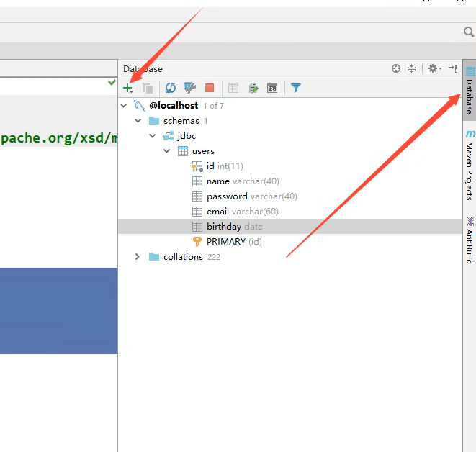Click Scroll from Editor target icon
Image resolution: width=476 pixels, height=452 pixels.
pos(396,68)
